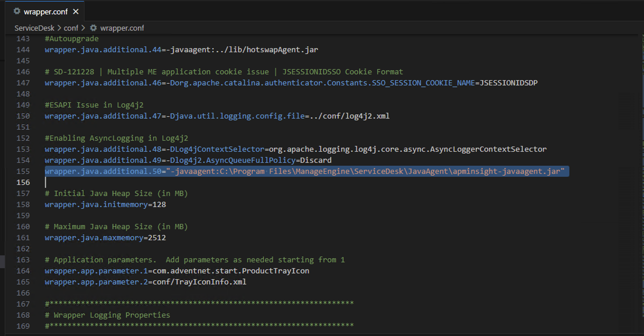Select the wrapper.conf tab label
Screen dimensions: 644x336
coord(45,12)
